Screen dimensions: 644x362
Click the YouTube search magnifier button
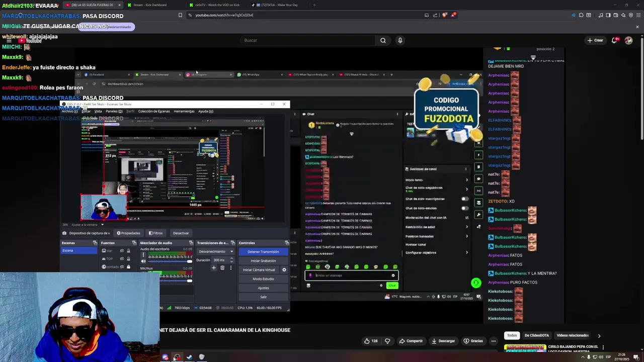point(383,40)
